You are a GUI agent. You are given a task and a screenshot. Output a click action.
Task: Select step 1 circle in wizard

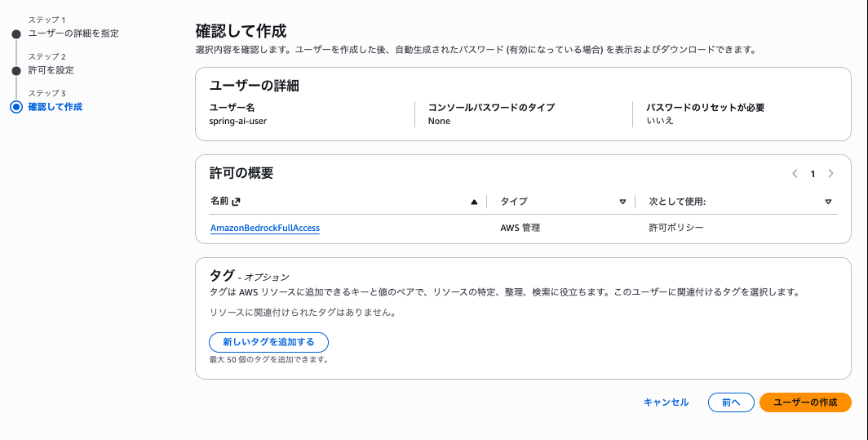pos(16,34)
